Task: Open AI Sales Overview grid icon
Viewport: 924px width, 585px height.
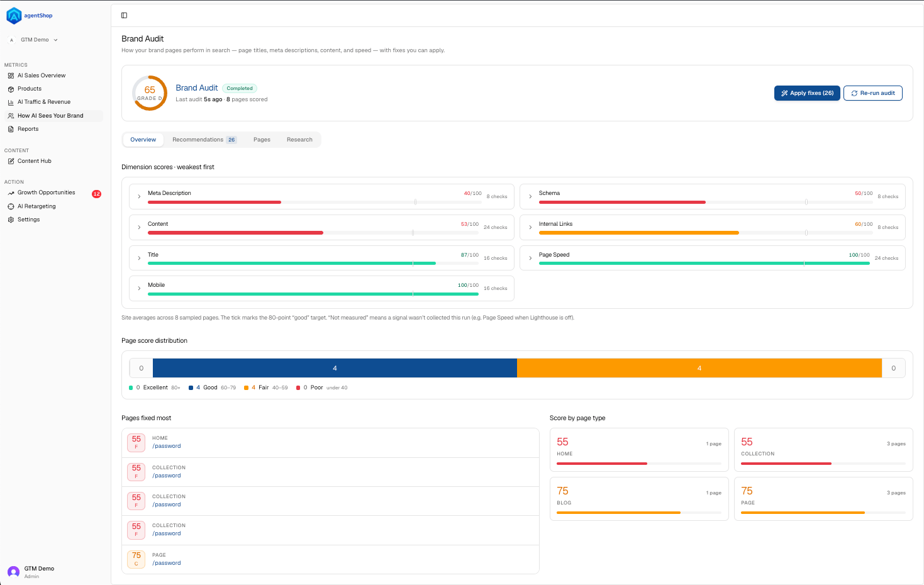Action: pyautogui.click(x=11, y=75)
